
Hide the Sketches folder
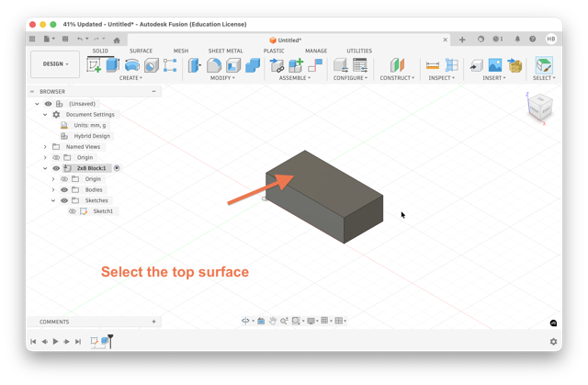[x=64, y=200]
